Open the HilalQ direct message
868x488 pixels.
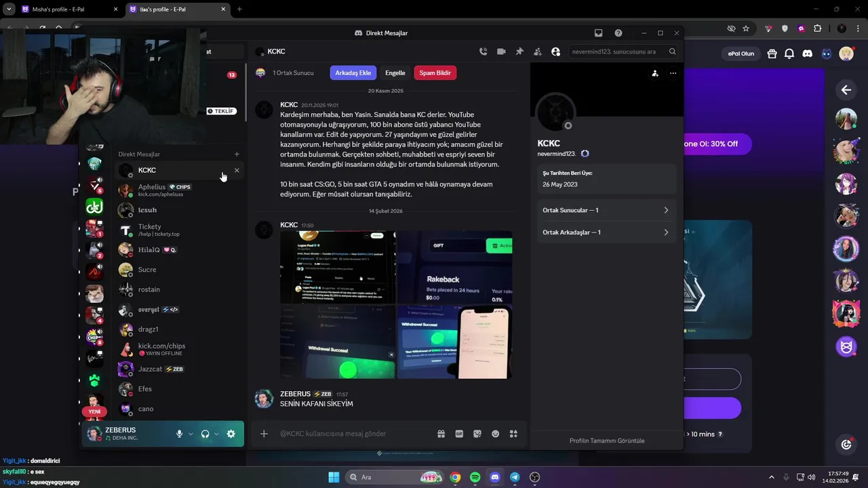pos(180,249)
